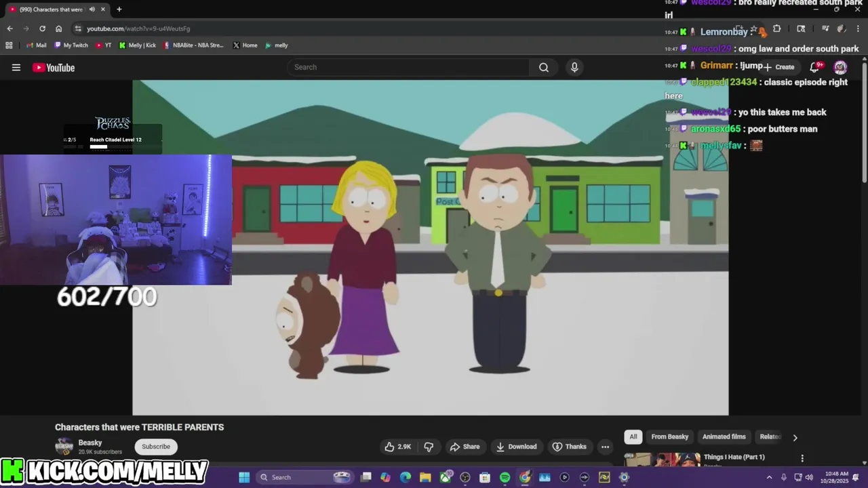Select the From Beasky filter chip
The image size is (868, 488).
pyautogui.click(x=669, y=437)
